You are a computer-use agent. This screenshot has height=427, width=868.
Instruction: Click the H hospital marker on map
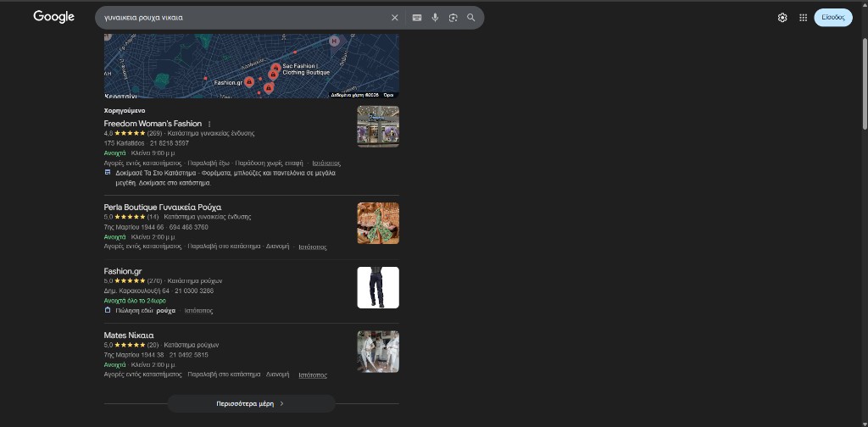(334, 41)
